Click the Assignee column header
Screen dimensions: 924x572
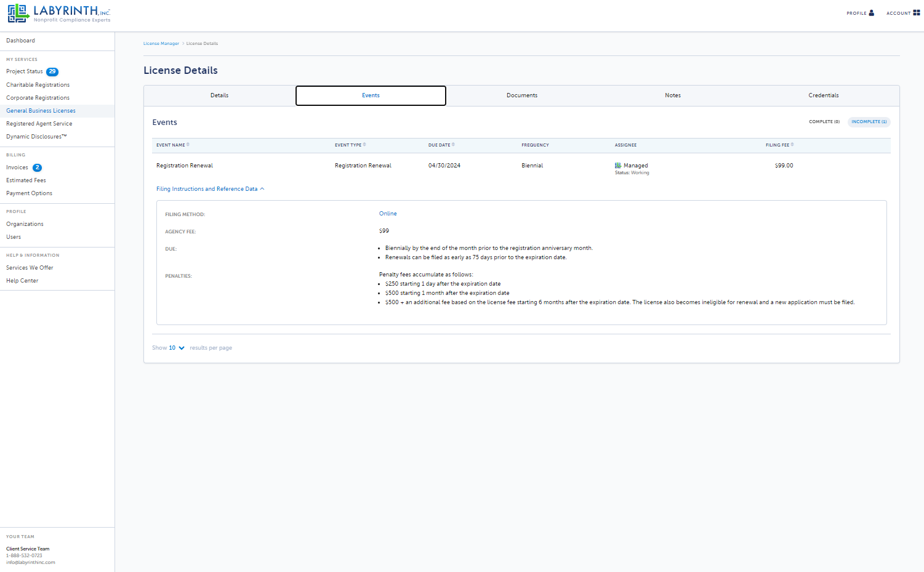click(x=625, y=145)
